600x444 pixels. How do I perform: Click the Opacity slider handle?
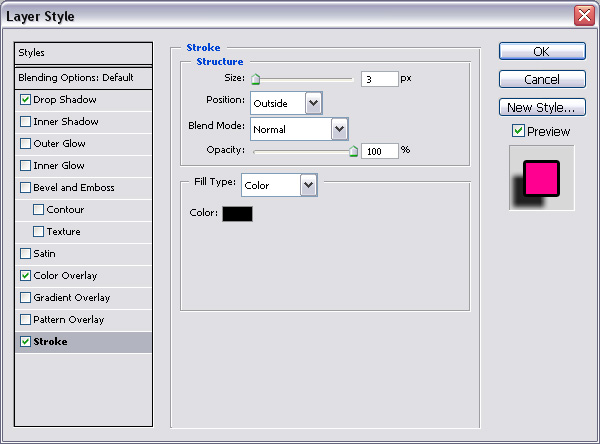(353, 151)
